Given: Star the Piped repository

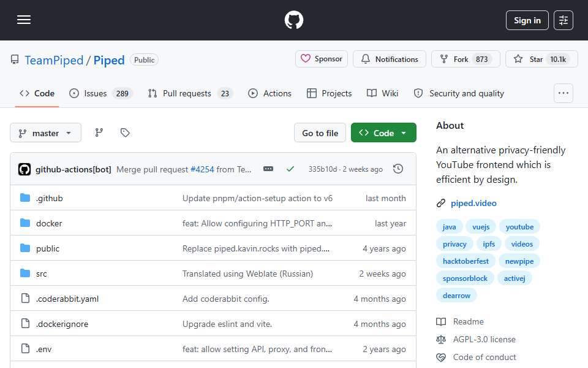Looking at the screenshot, I should (x=541, y=59).
